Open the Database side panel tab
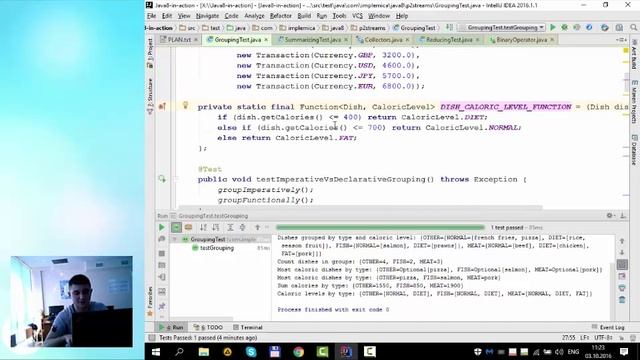Screen dimensions: 640x360 click(x=634, y=150)
